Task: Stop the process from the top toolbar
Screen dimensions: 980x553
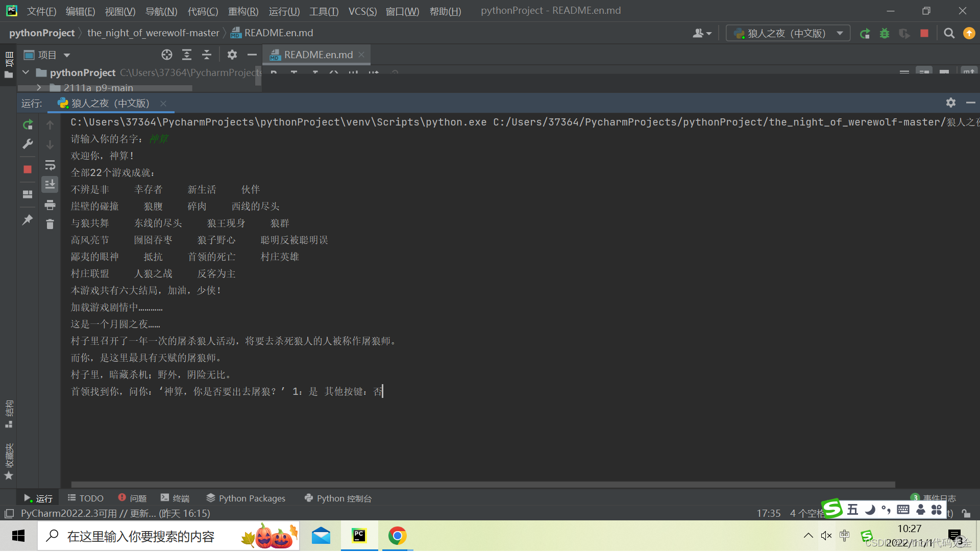Action: [x=924, y=33]
